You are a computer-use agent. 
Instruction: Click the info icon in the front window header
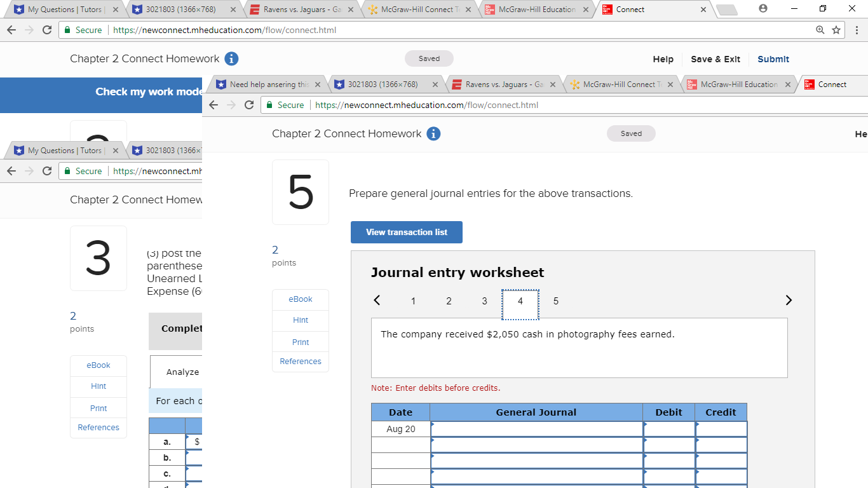(x=433, y=133)
